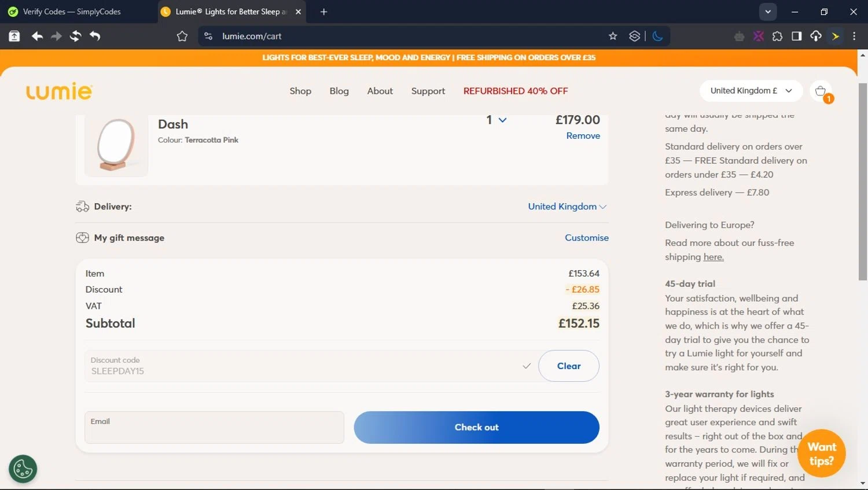Image resolution: width=868 pixels, height=490 pixels.
Task: Open the shopping basket icon
Action: tap(821, 91)
